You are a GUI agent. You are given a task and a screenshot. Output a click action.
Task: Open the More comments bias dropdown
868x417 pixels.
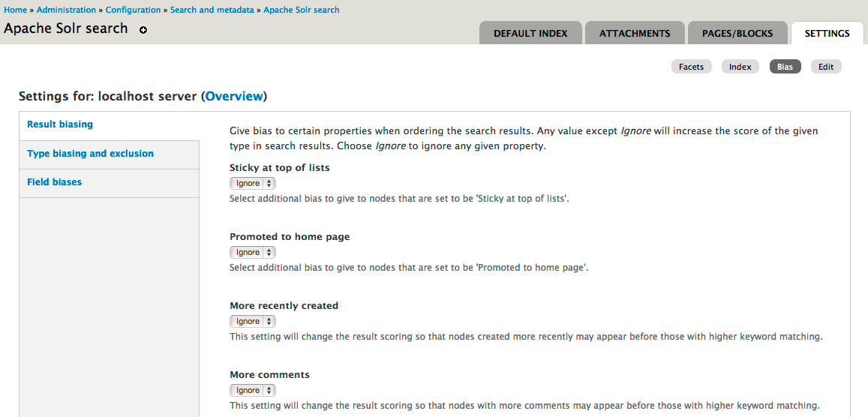[252, 391]
